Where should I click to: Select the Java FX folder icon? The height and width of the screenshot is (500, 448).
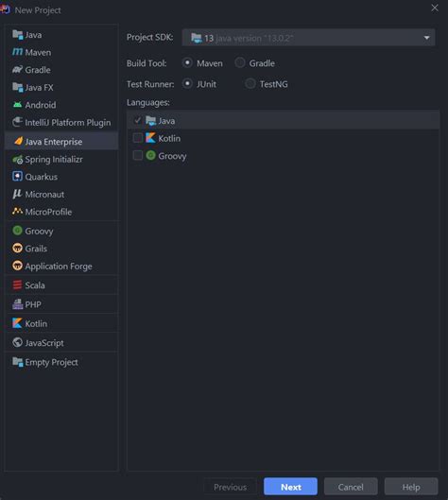coord(18,87)
